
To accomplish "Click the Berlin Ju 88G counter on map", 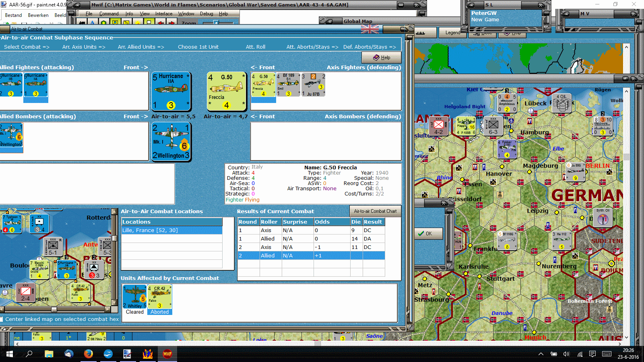I will (576, 172).
